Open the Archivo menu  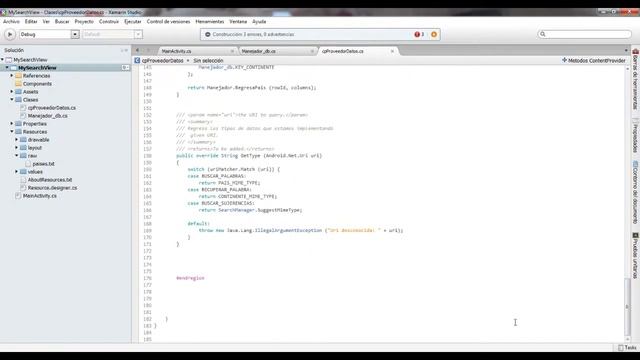11,22
